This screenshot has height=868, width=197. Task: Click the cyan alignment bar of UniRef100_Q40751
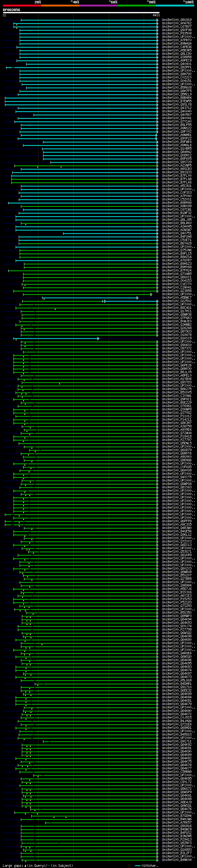point(111,233)
